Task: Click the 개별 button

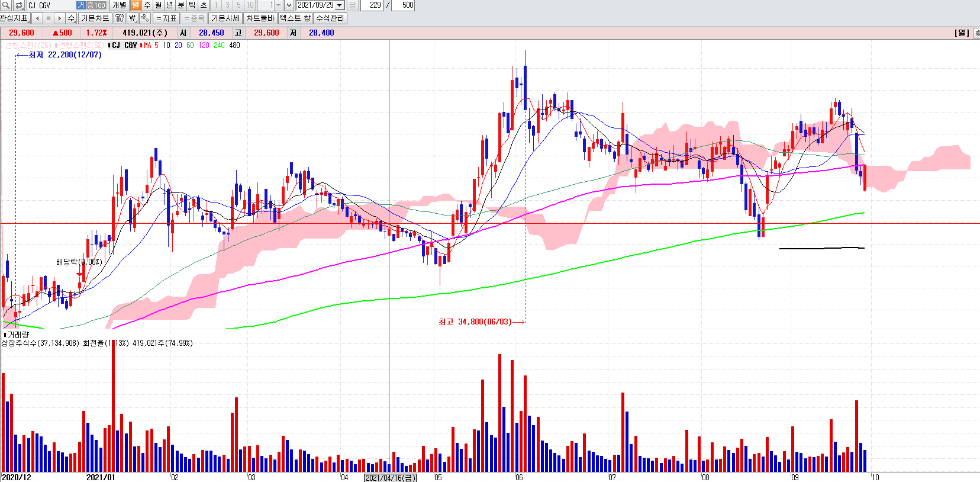Action: point(120,5)
